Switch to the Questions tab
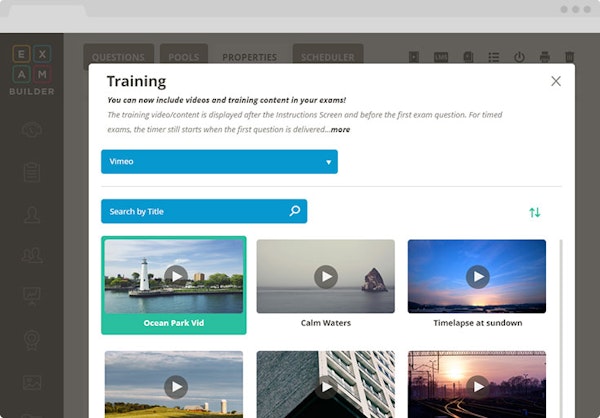600x418 pixels. click(x=118, y=57)
